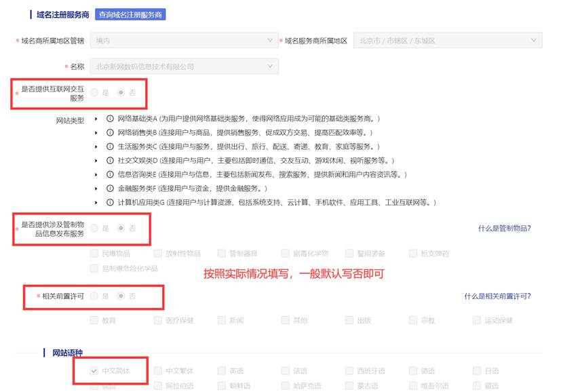
Task: Check the 宗教 checkbox
Action: (x=413, y=320)
